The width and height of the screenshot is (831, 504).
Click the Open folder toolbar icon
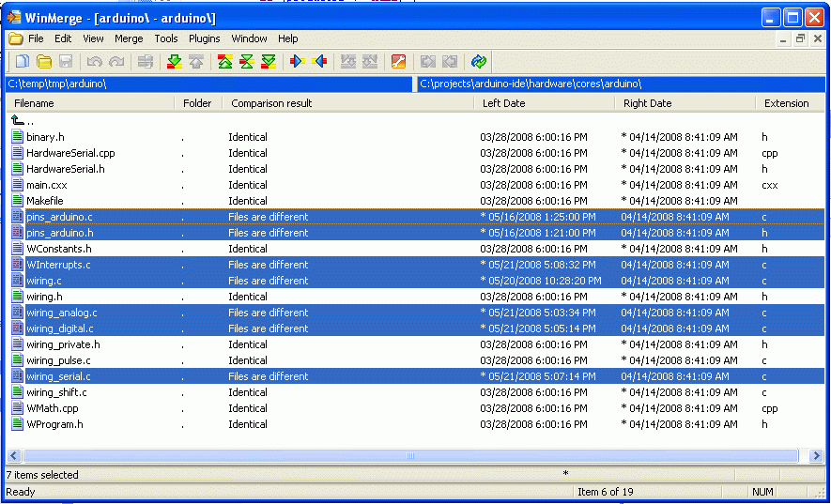tap(44, 62)
